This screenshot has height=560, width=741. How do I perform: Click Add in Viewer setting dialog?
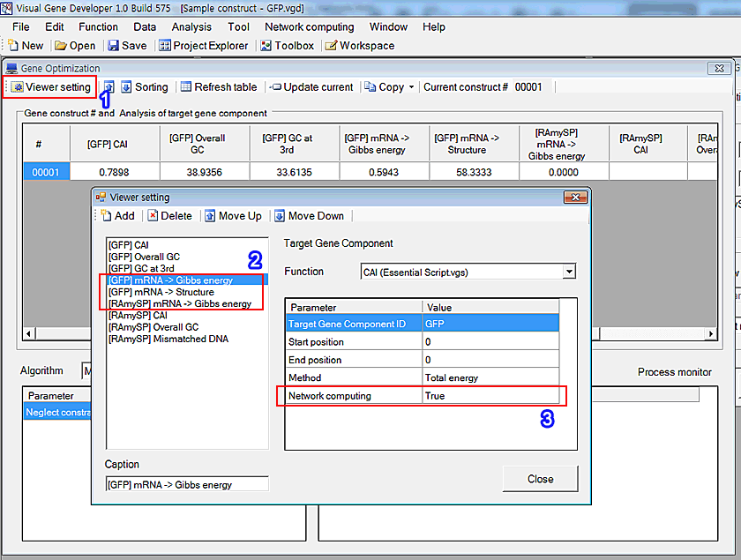tap(118, 216)
